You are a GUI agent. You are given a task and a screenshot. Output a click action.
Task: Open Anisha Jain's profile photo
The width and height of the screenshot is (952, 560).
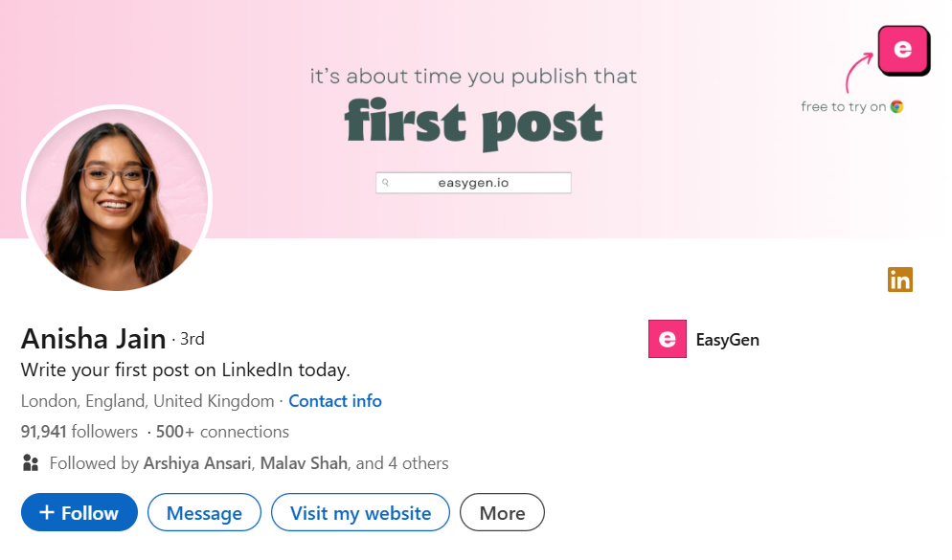click(x=117, y=201)
